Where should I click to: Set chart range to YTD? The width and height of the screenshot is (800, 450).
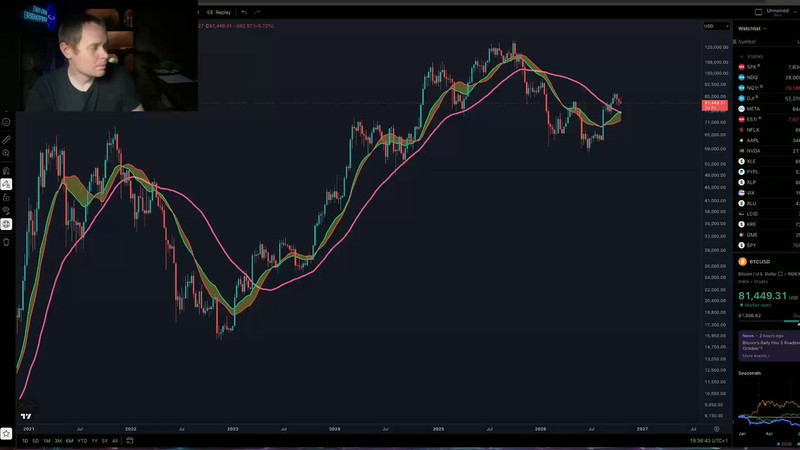[x=82, y=441]
